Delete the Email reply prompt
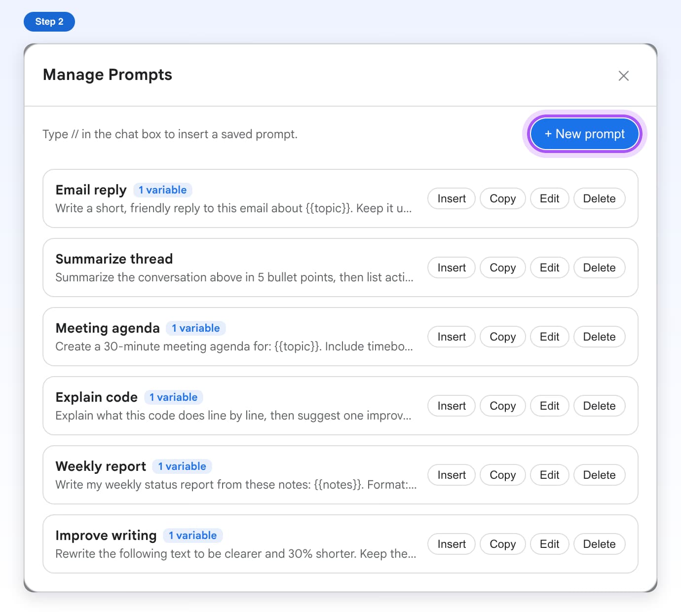This screenshot has height=616, width=681. tap(599, 198)
